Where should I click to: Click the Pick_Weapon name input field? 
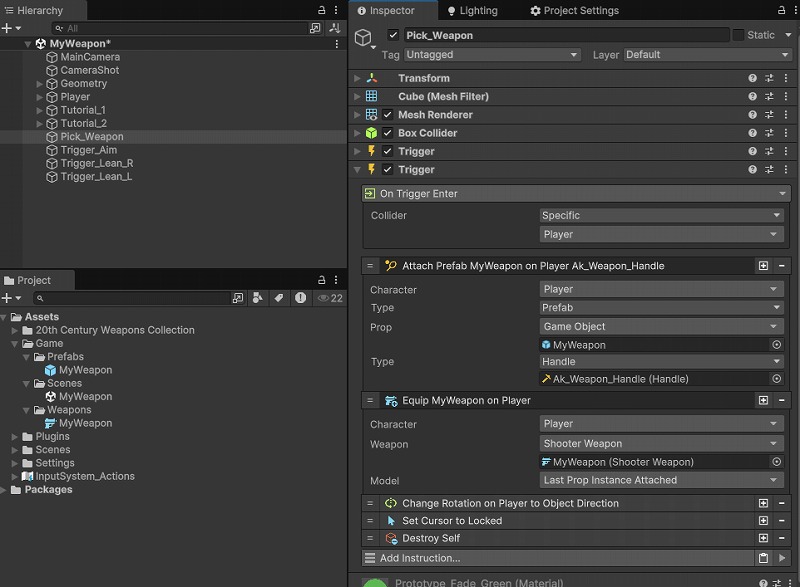coord(566,35)
